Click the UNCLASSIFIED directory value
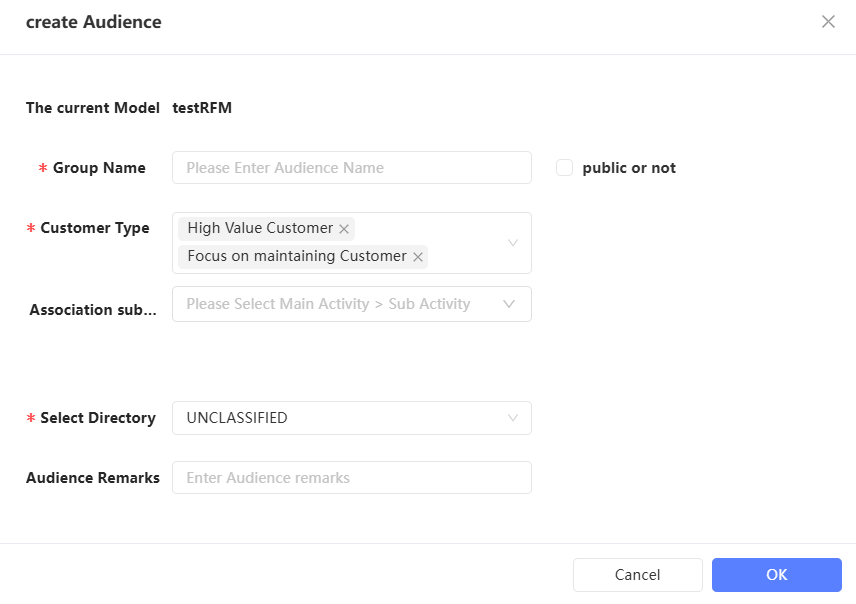 pos(237,418)
